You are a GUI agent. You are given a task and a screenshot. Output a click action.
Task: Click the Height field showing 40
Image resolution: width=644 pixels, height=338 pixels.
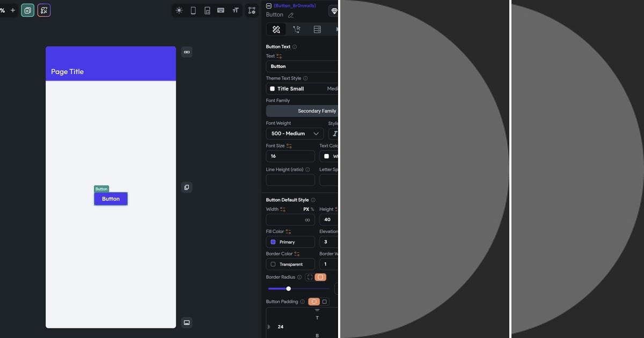329,219
